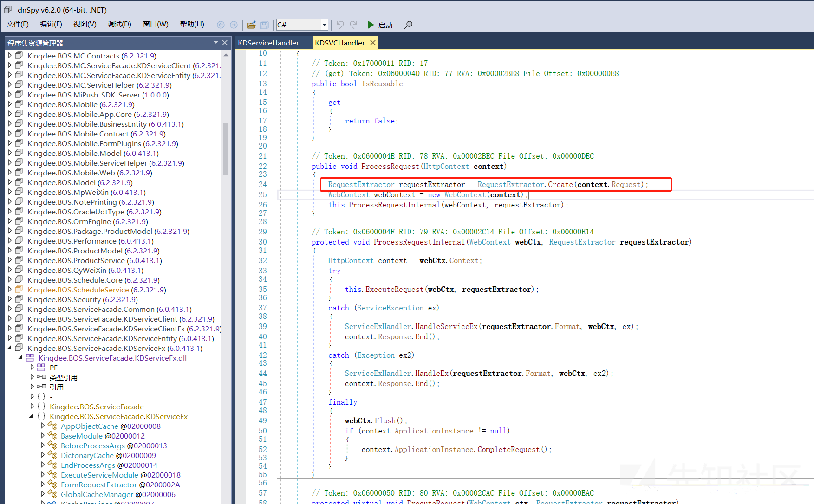The width and height of the screenshot is (814, 504).
Task: Click the class icon beside DictonaryCache
Action: 52,455
